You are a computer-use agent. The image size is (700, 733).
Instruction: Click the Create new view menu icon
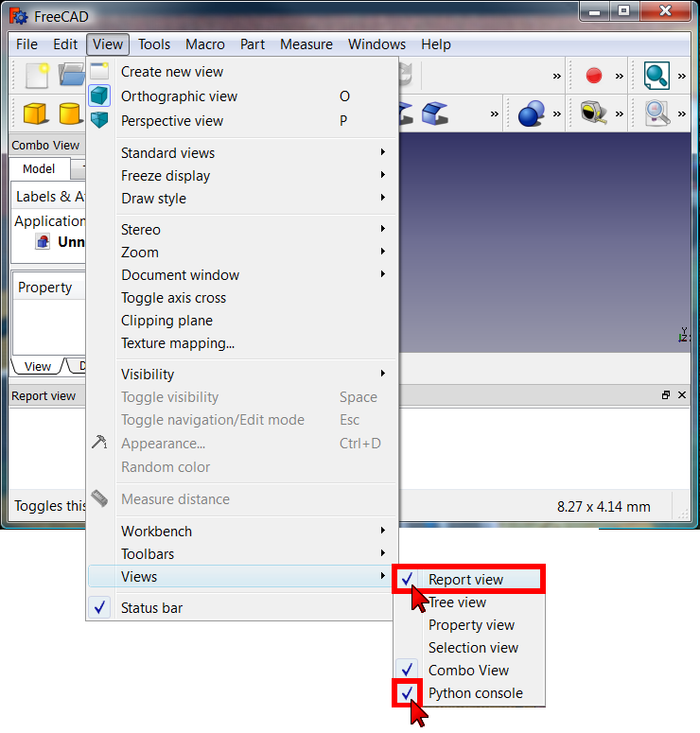pos(99,72)
